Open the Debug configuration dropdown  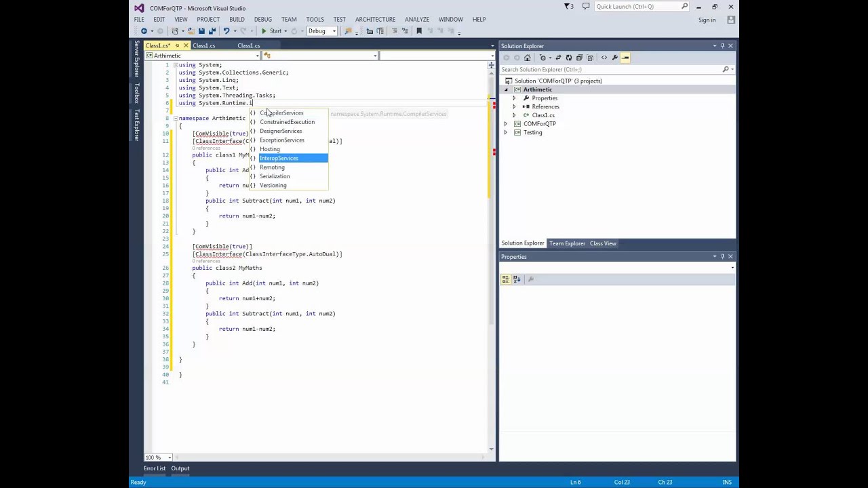coord(334,30)
